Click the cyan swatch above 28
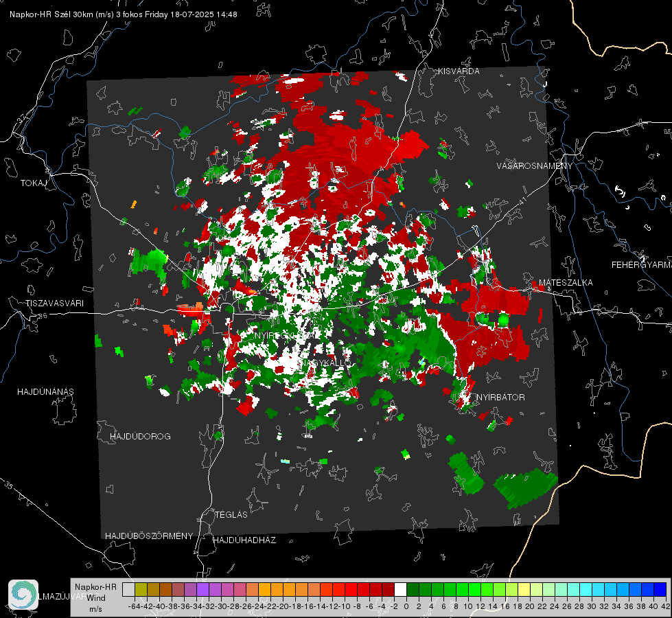 pyautogui.click(x=586, y=590)
